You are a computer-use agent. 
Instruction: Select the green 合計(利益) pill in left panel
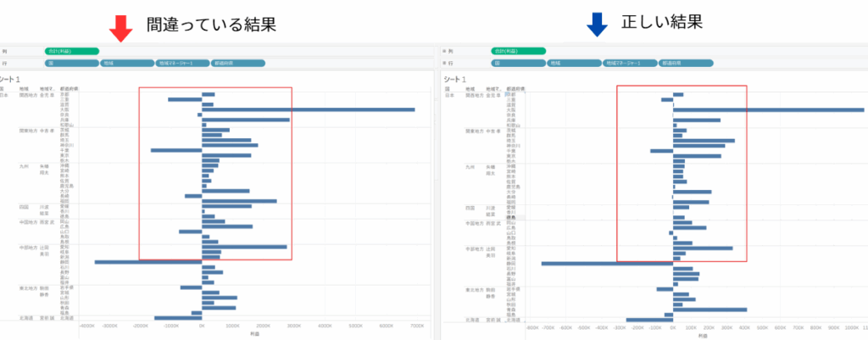(72, 51)
